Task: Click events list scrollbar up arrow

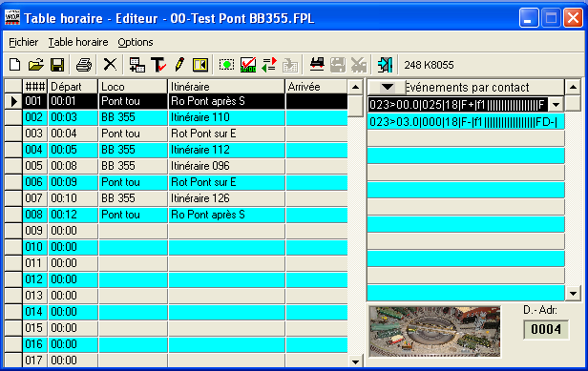Action: point(573,88)
